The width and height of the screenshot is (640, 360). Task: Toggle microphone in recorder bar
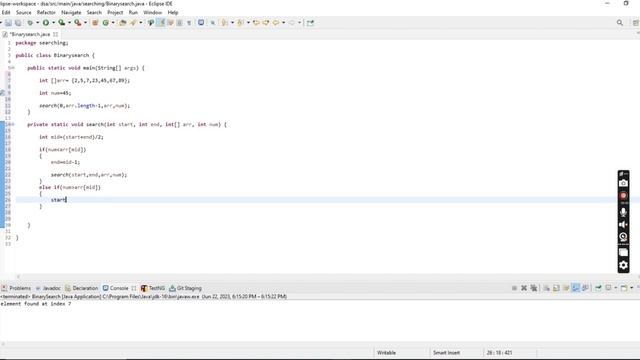[623, 212]
